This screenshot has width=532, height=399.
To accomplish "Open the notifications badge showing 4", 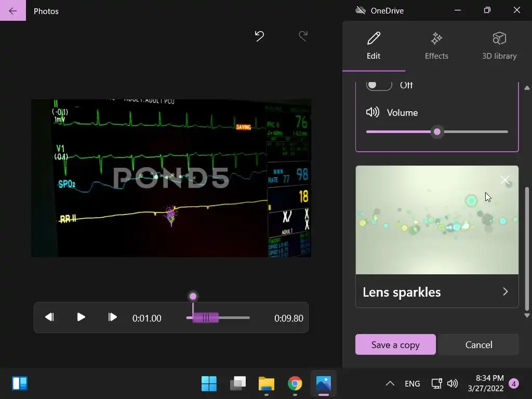I will (514, 384).
